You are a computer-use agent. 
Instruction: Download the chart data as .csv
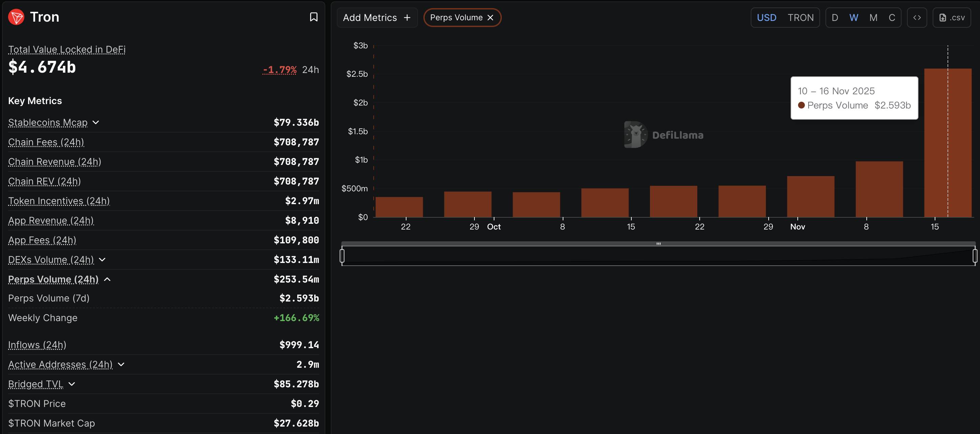tap(952, 18)
